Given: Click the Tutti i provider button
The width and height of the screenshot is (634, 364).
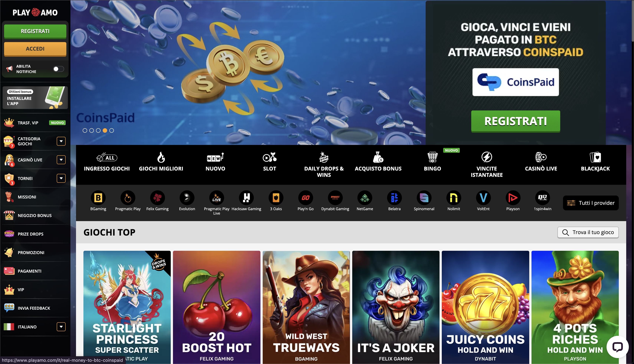Looking at the screenshot, I should point(590,203).
